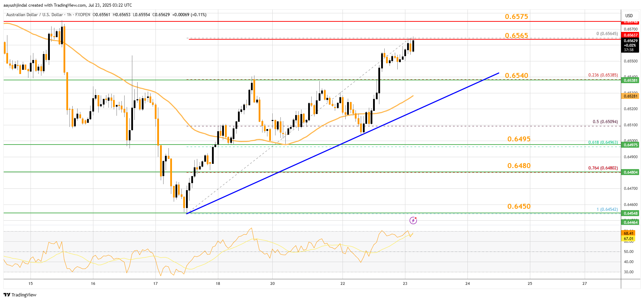
Task: Click the FXOPEN exchange label in header
Action: [x=82, y=15]
